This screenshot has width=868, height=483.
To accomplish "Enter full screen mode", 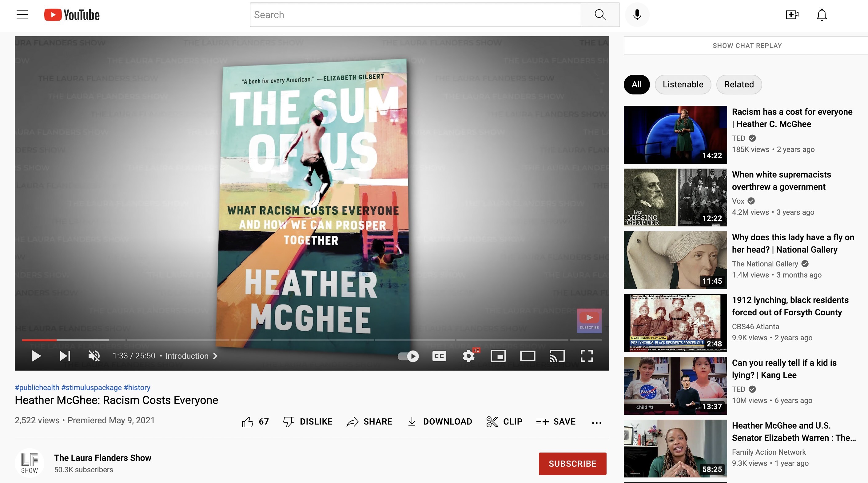I will click(587, 356).
